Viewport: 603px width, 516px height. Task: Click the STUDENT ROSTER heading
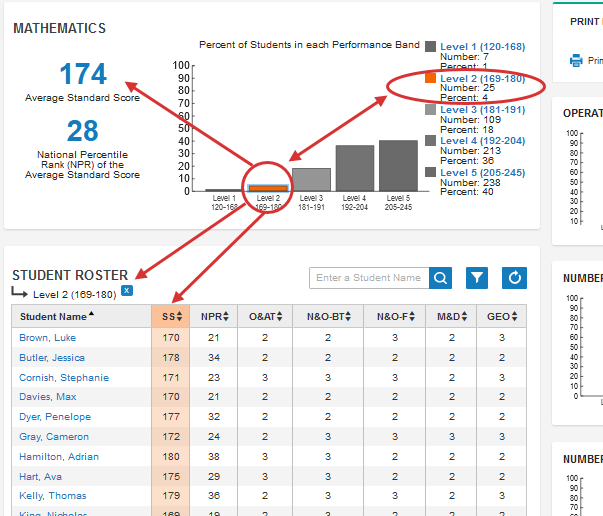point(70,275)
